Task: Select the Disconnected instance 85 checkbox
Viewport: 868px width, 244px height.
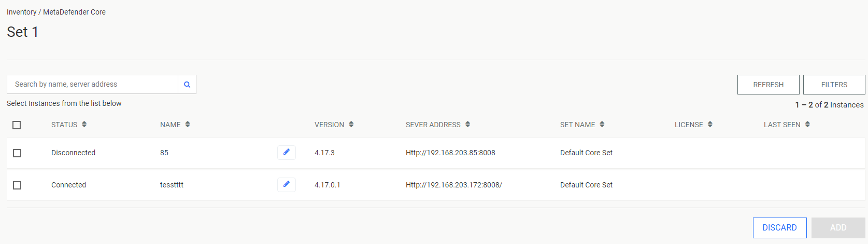Action: pos(17,153)
